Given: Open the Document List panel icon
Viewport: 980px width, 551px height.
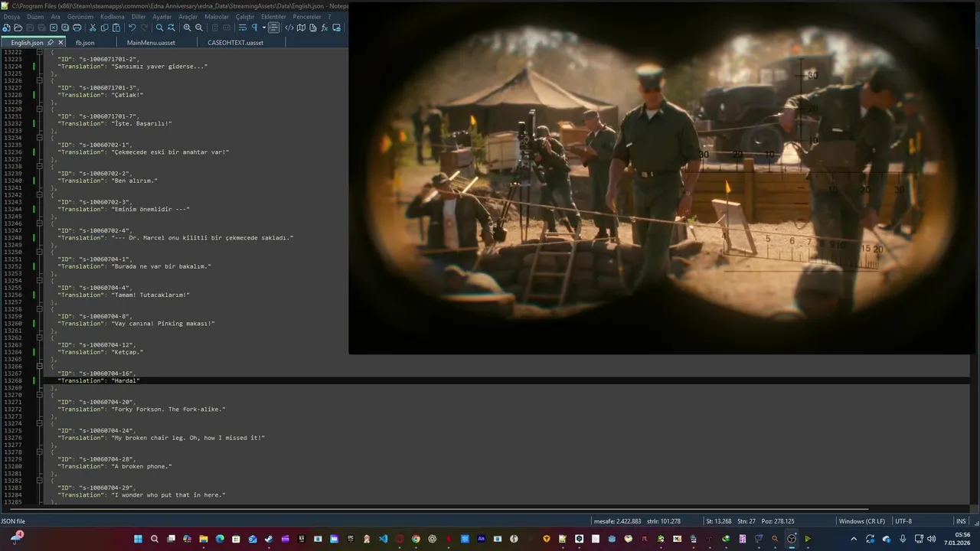Looking at the screenshot, I should [312, 28].
